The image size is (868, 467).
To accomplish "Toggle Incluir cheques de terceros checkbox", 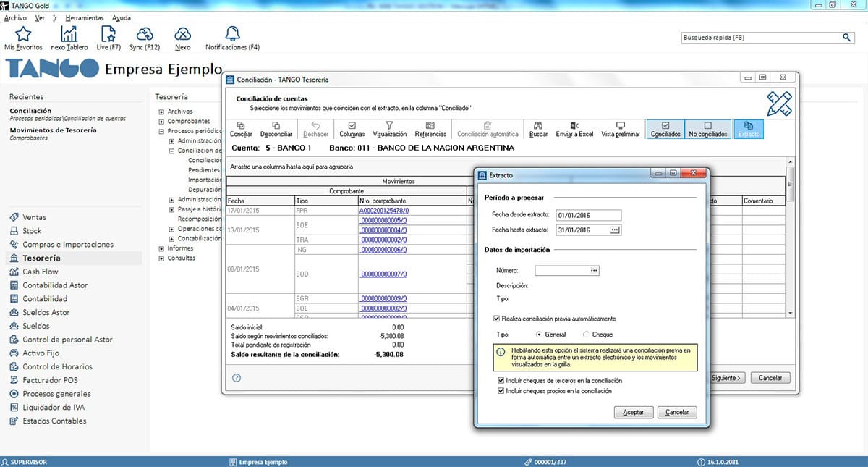I will (x=501, y=380).
